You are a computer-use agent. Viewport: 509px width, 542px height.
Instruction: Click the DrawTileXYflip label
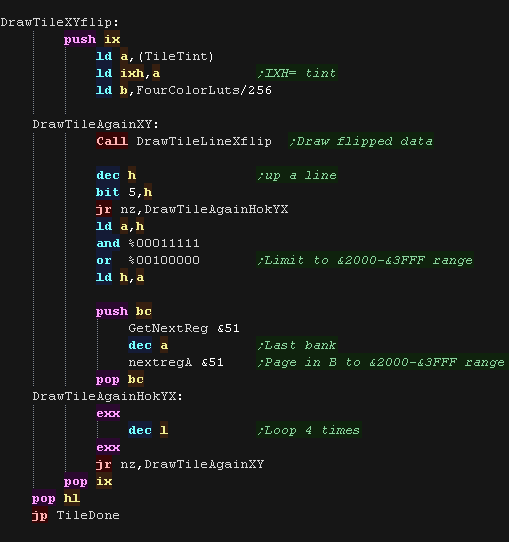click(59, 22)
